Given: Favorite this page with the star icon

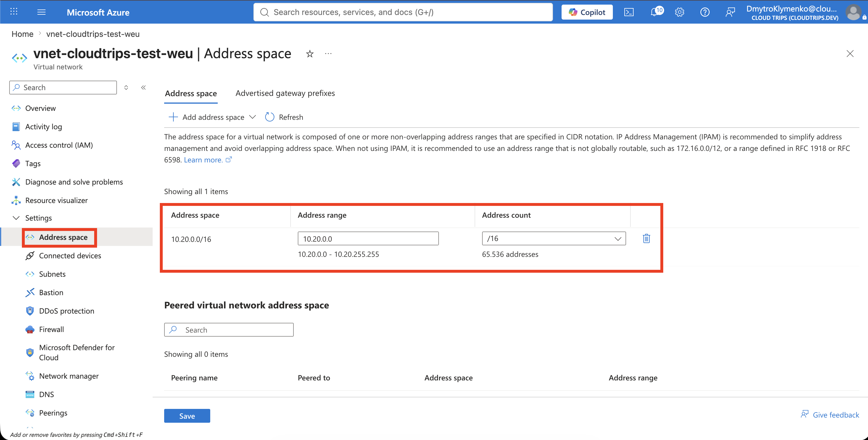Looking at the screenshot, I should coord(310,54).
